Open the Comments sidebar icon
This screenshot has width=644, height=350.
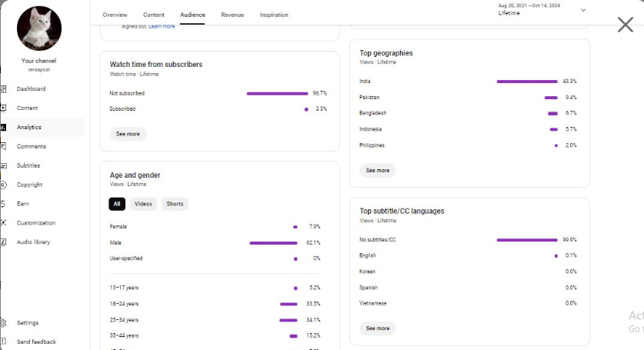point(3,146)
